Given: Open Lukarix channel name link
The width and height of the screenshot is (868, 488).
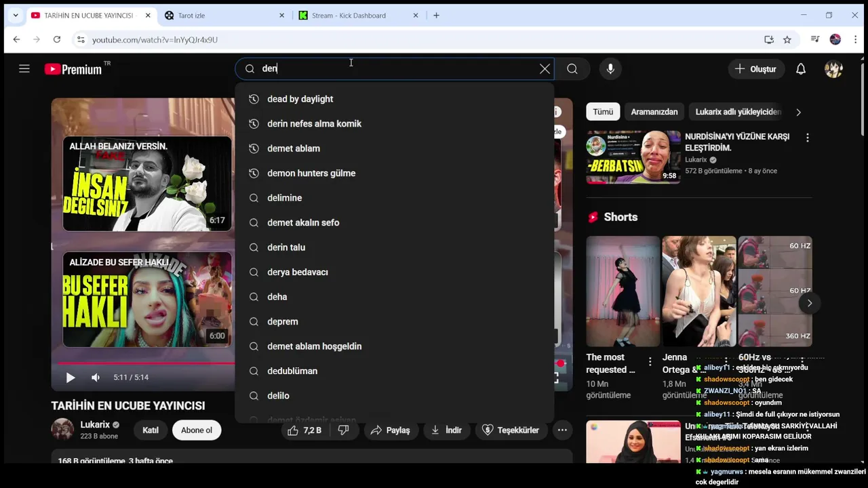Looking at the screenshot, I should 95,425.
